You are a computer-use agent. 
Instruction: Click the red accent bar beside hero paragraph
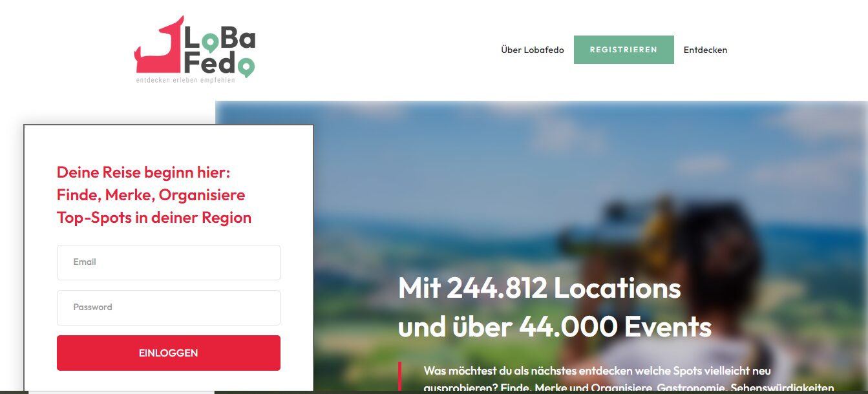399,377
